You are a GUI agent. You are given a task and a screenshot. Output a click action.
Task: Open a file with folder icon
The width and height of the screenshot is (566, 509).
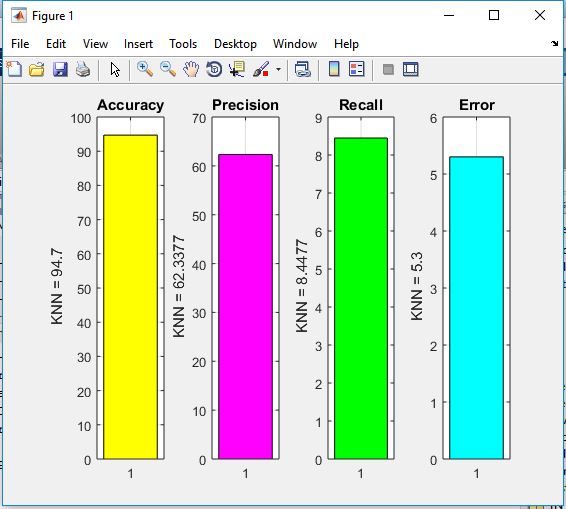[x=37, y=69]
